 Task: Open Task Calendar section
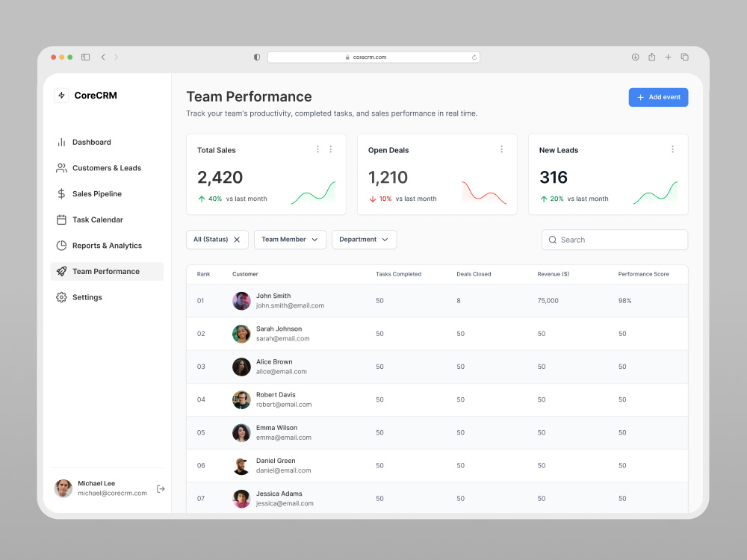tap(107, 220)
